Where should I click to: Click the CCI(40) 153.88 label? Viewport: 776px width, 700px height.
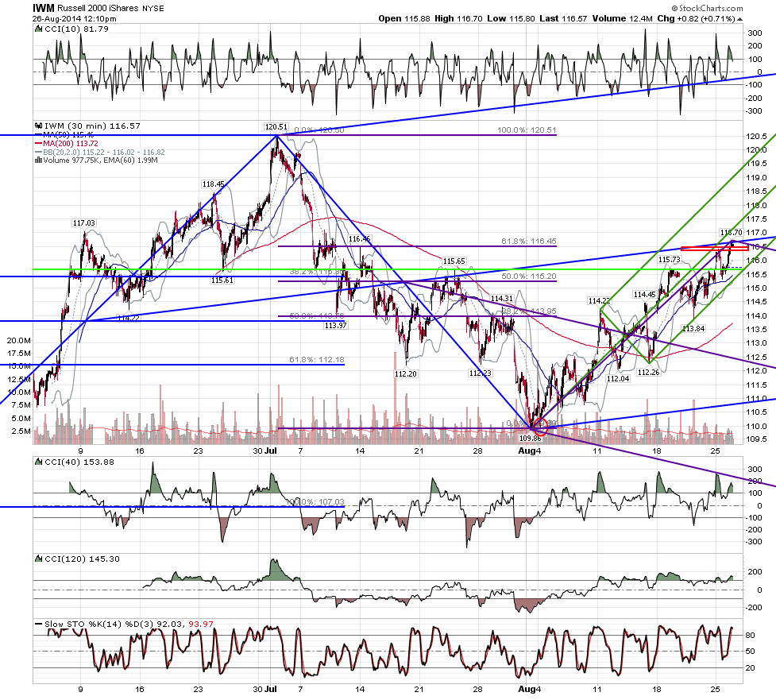79,462
